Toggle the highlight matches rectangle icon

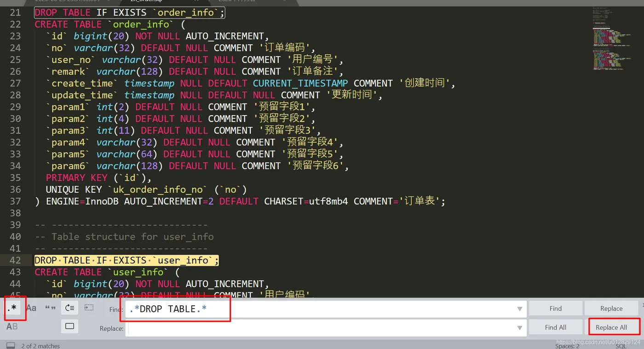coord(69,326)
